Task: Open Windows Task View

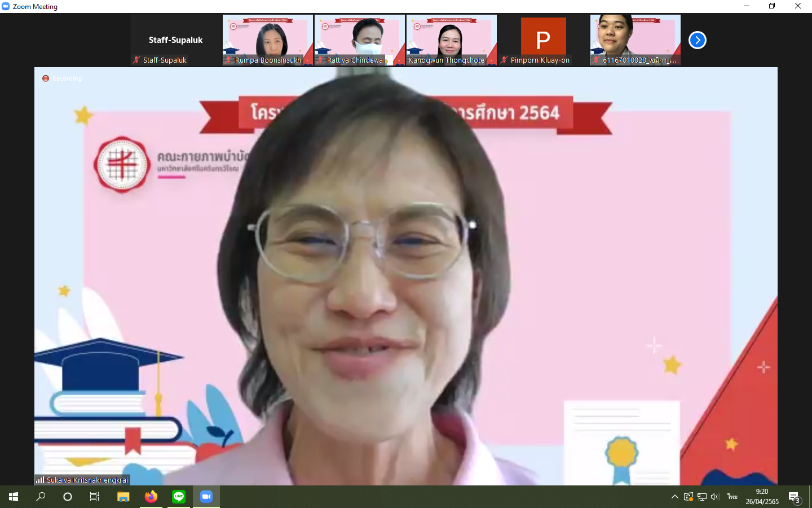Action: pyautogui.click(x=95, y=497)
